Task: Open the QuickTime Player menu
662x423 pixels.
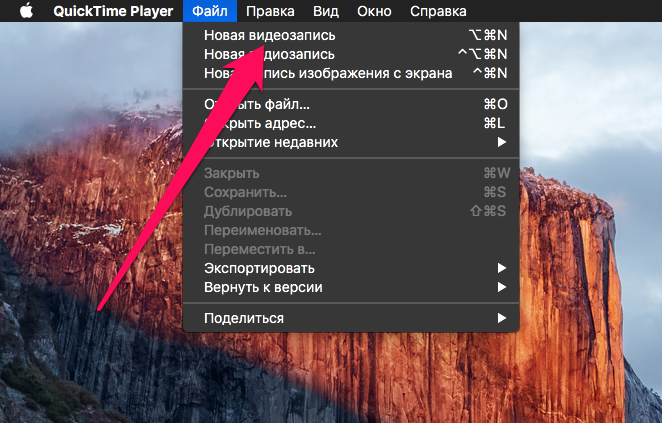Action: click(113, 11)
